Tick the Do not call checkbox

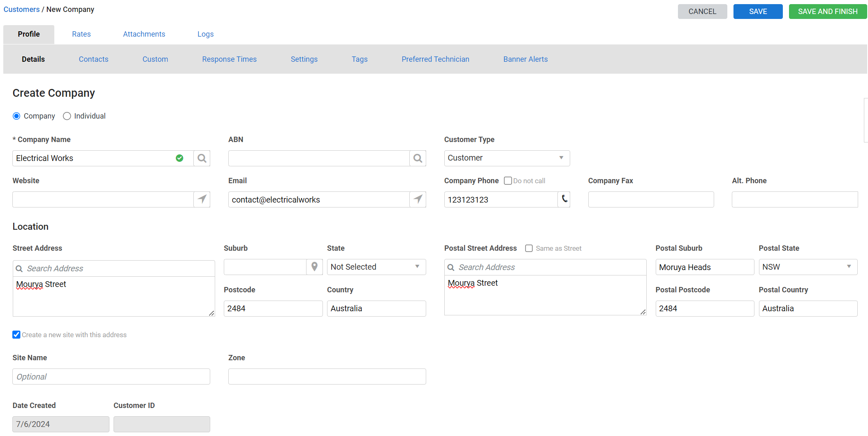pyautogui.click(x=508, y=181)
